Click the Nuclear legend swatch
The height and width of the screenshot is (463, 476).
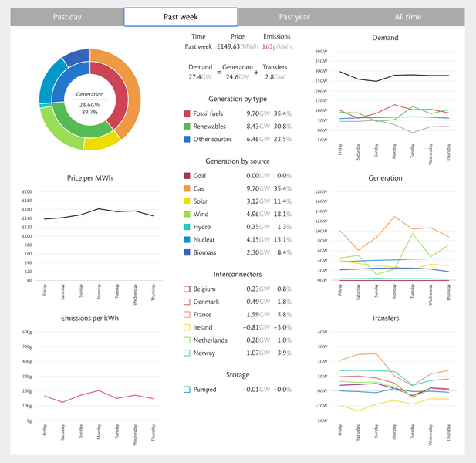[x=187, y=239]
